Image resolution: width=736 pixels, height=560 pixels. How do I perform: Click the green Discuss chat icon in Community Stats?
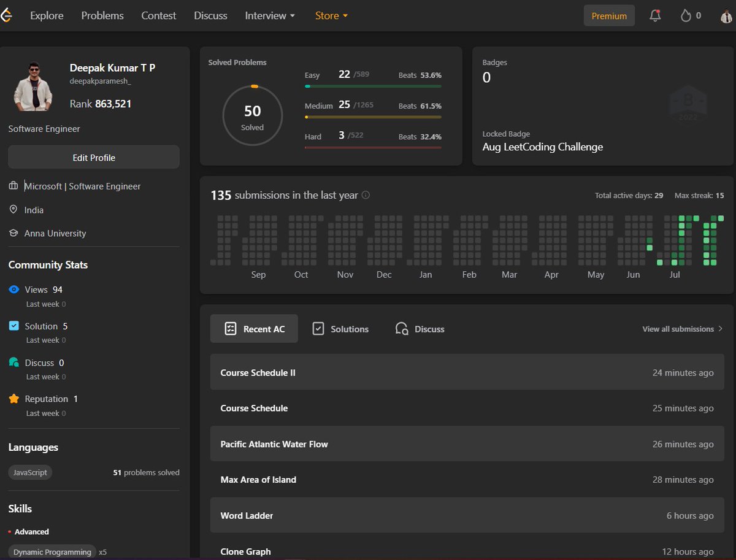tap(14, 362)
